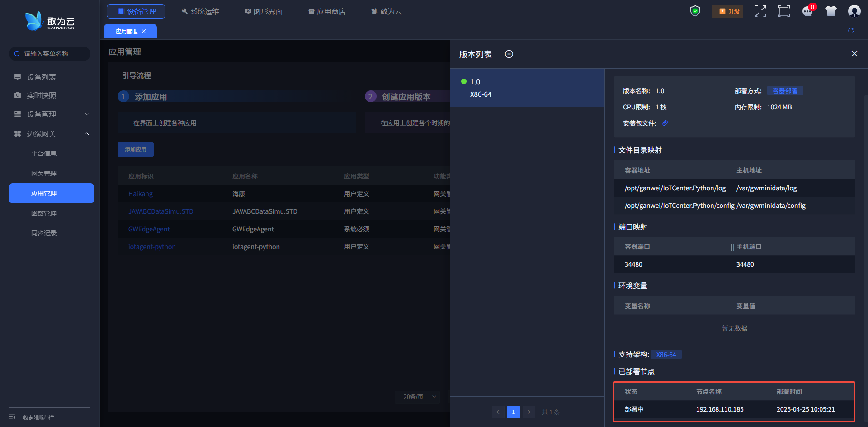Focus the menu name search field
868x427 pixels.
click(x=50, y=54)
